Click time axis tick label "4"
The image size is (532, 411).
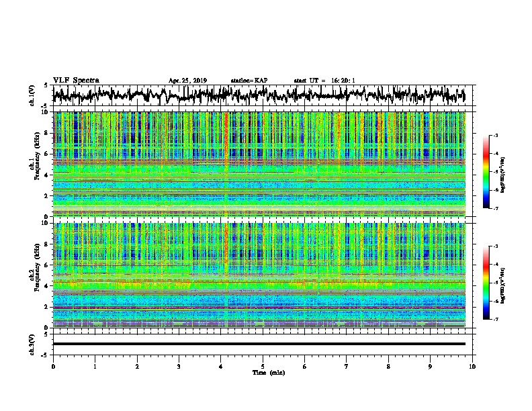pos(221,367)
